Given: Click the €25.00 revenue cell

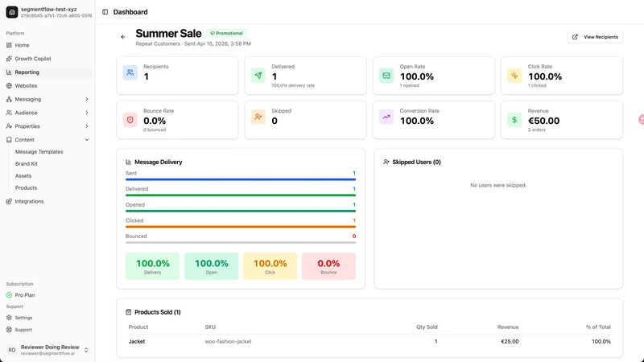Looking at the screenshot, I should (x=510, y=341).
